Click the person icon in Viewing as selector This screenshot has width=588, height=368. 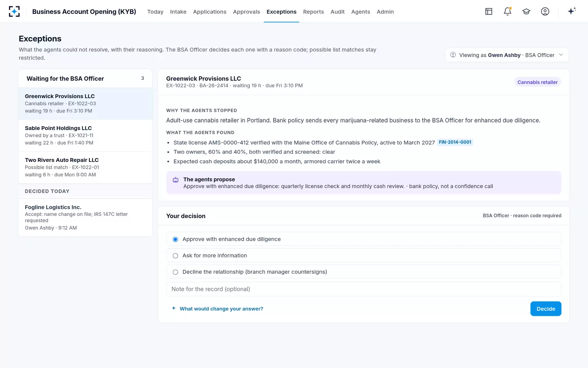pyautogui.click(x=453, y=55)
